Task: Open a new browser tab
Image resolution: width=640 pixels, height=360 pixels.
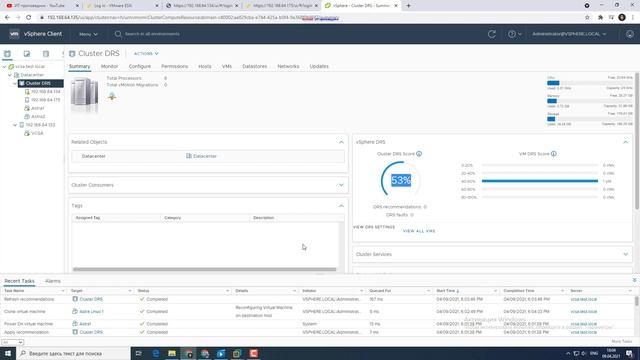Action: point(408,6)
